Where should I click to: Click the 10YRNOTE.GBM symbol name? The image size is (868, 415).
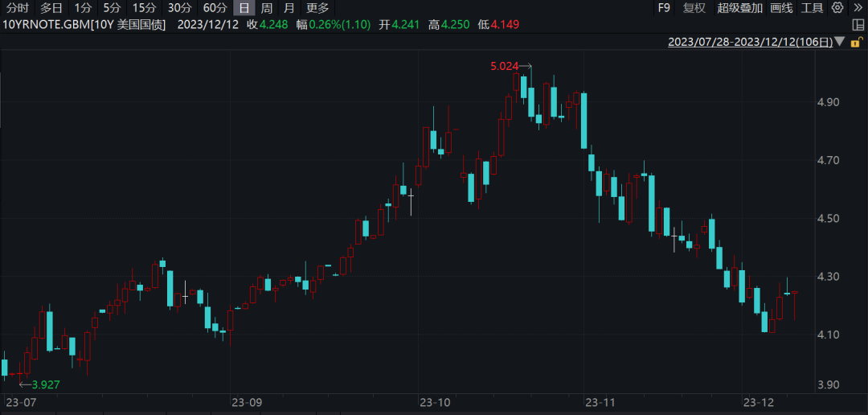(84, 25)
